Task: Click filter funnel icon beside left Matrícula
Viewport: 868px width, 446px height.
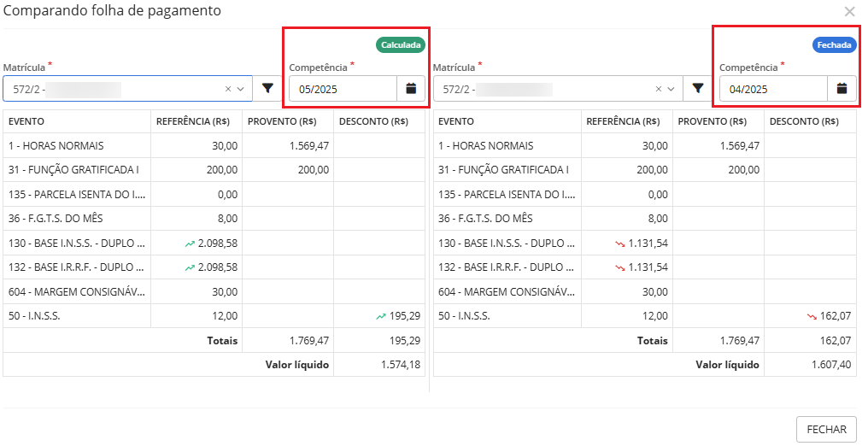Action: click(x=267, y=89)
